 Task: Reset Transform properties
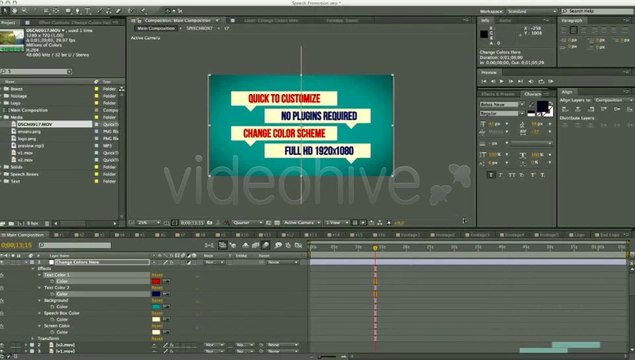[157, 339]
